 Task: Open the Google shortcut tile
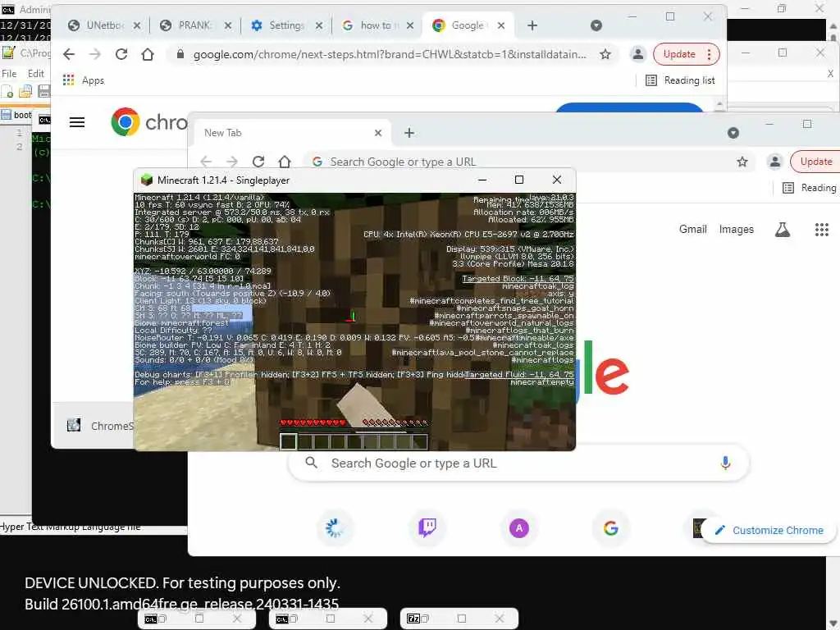click(x=610, y=528)
